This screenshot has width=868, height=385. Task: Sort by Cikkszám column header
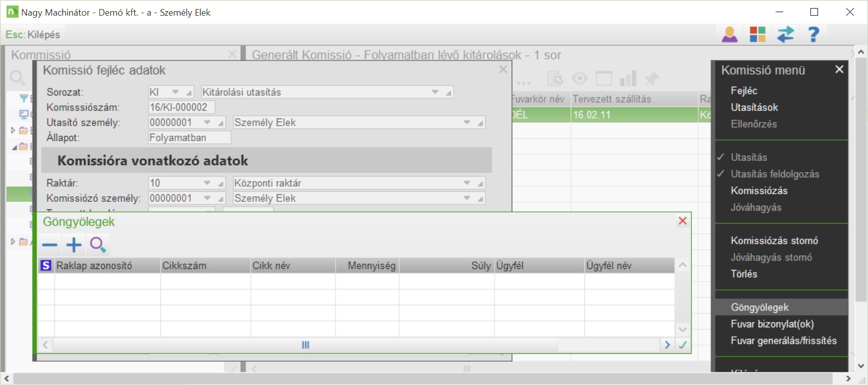205,265
